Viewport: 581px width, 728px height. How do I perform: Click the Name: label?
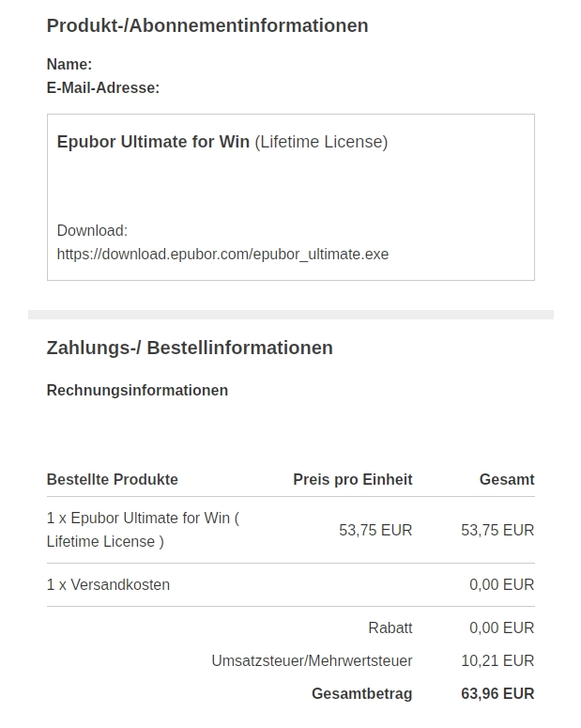[x=69, y=64]
